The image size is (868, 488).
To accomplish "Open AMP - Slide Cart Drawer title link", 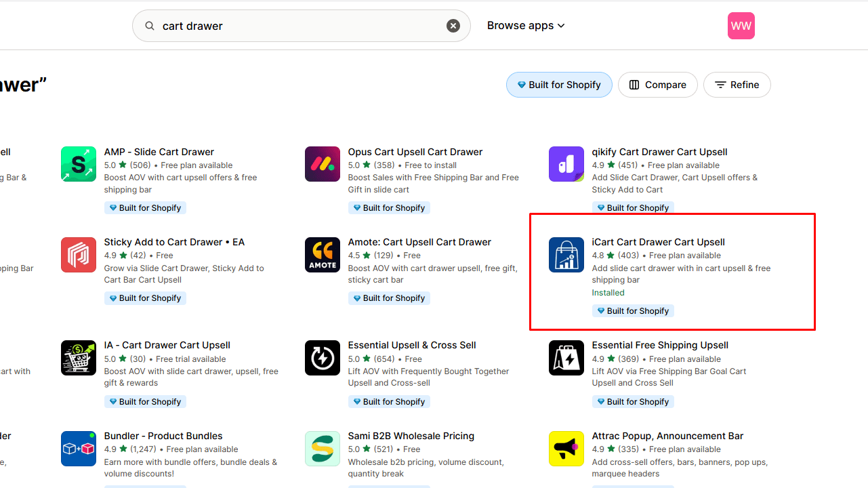I will (x=159, y=152).
